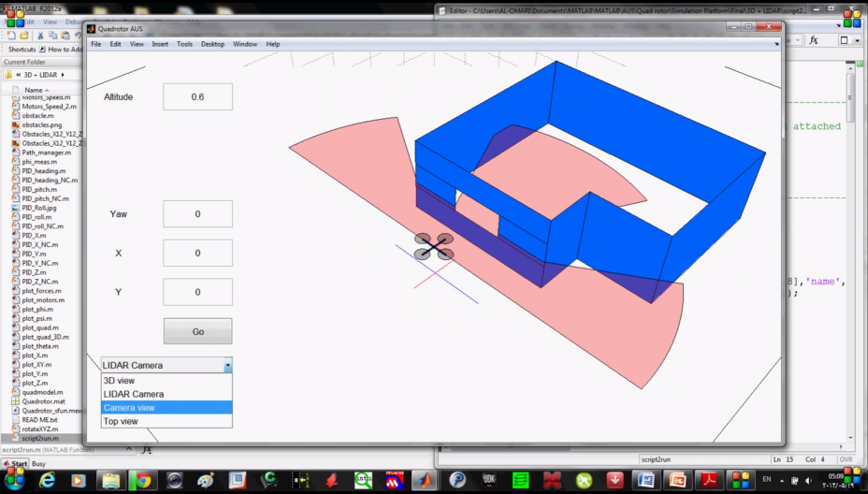
Task: Click the Y input field
Action: point(197,292)
